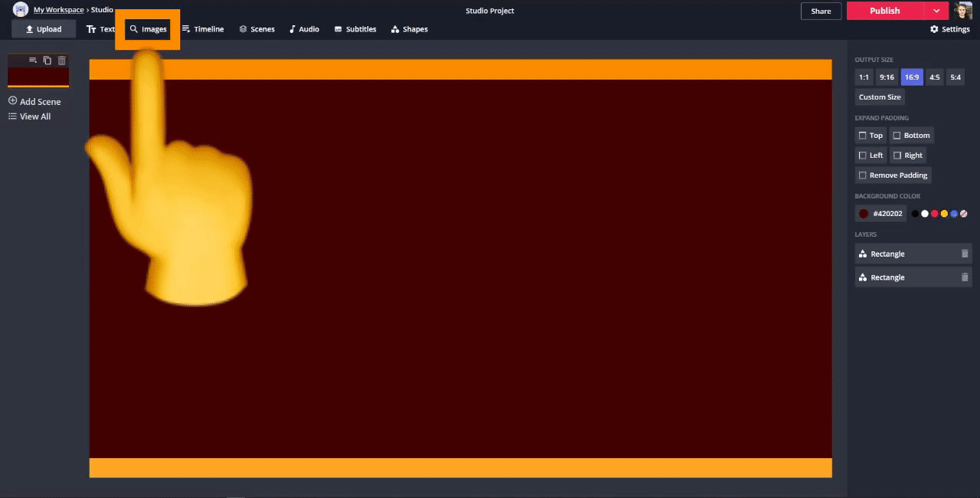
Task: Open the Subtitles menu
Action: 355,29
